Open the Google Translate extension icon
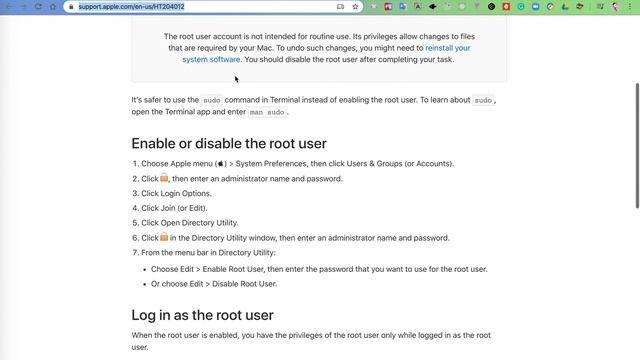Image resolution: width=640 pixels, height=360 pixels. [x=403, y=7]
